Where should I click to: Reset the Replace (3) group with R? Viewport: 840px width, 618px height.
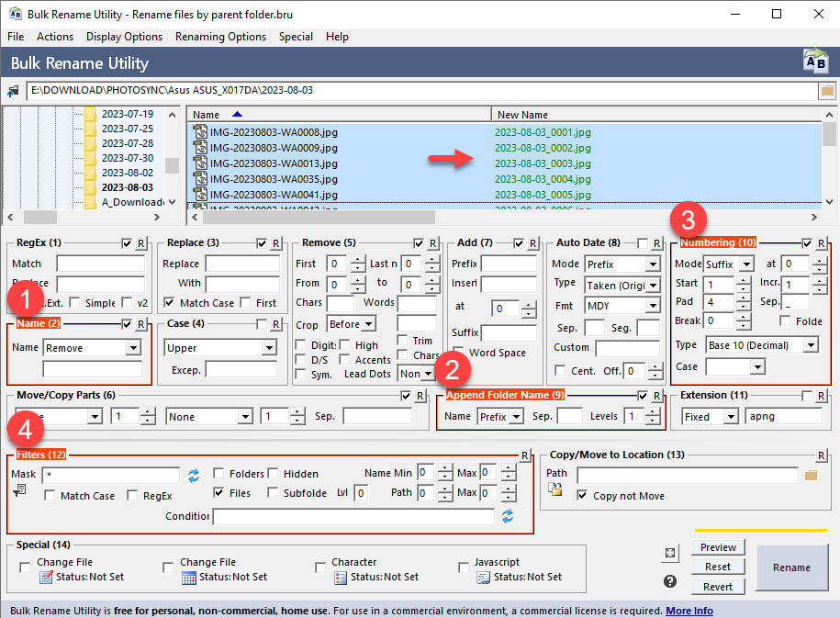(x=276, y=243)
